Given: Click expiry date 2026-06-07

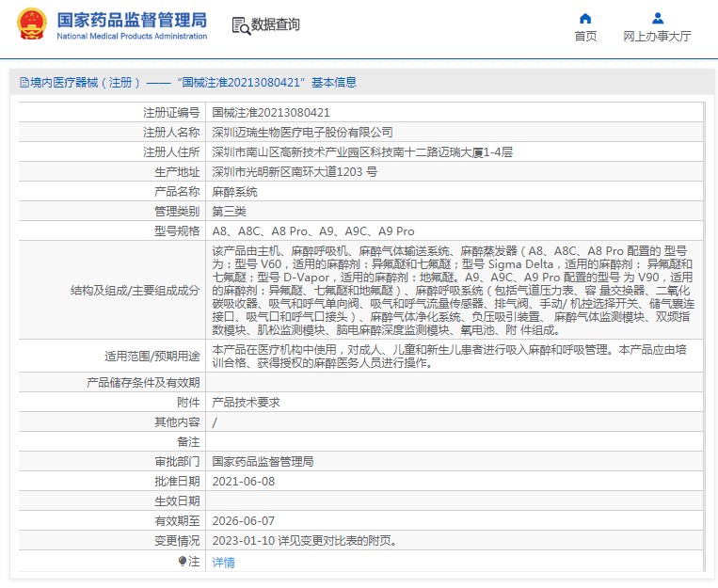Looking at the screenshot, I should point(243,520).
